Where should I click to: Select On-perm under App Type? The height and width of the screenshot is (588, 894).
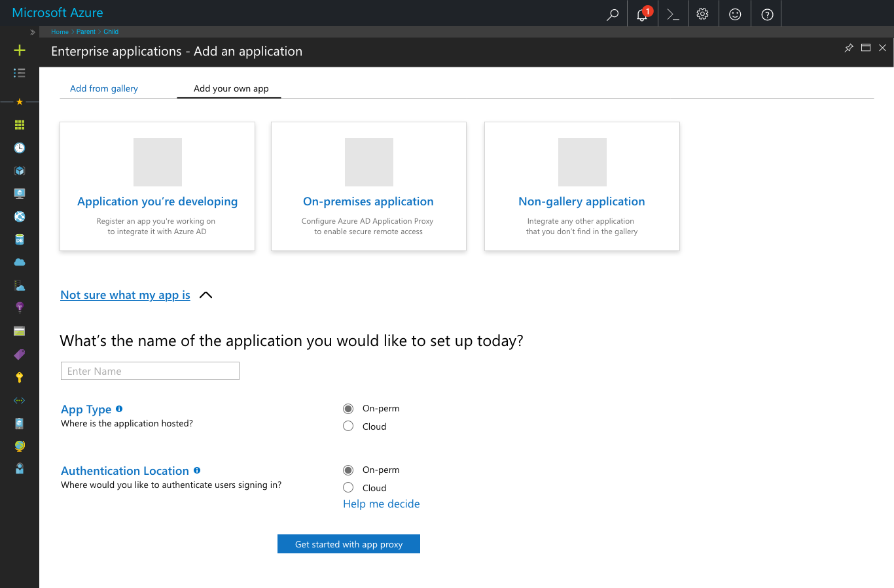pos(348,409)
